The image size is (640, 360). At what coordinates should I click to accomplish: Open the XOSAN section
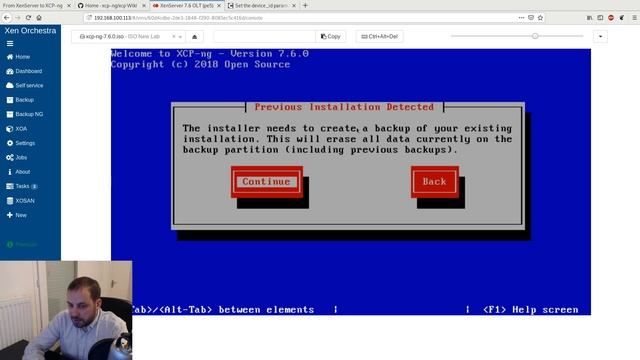tap(20, 200)
